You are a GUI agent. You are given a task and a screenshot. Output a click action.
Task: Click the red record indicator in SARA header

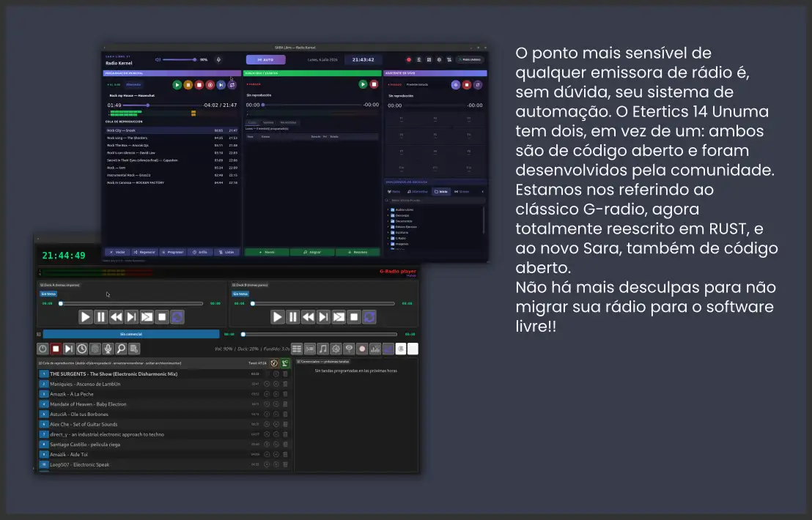[x=409, y=59]
